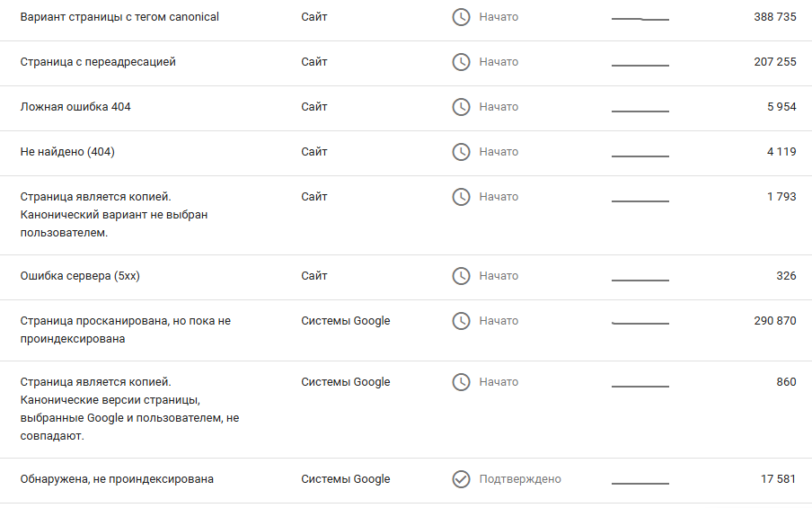Click checkmark icon beside Подтверждено status

461,479
